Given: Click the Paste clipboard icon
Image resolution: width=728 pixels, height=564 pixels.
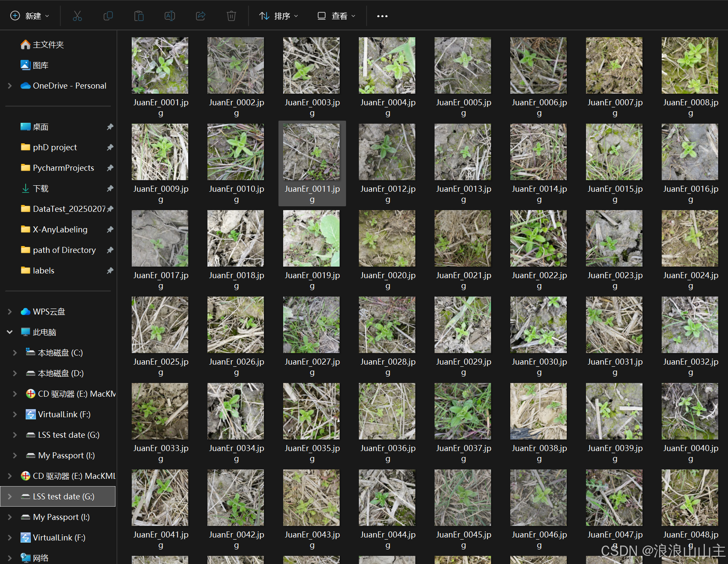Looking at the screenshot, I should pyautogui.click(x=139, y=16).
